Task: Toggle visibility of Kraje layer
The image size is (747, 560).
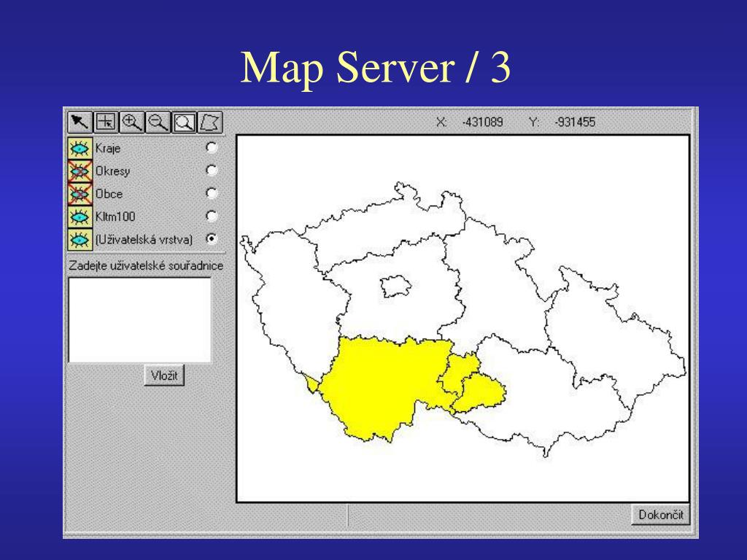Action: click(x=80, y=149)
